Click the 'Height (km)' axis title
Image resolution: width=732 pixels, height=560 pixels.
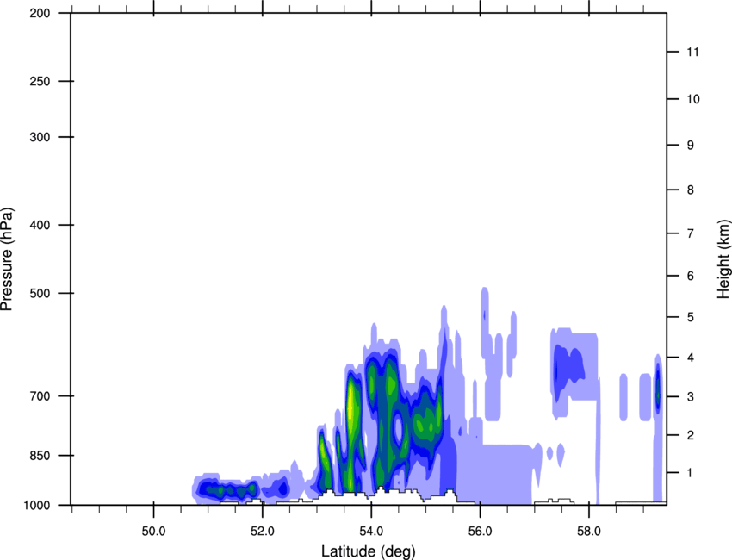pos(723,258)
